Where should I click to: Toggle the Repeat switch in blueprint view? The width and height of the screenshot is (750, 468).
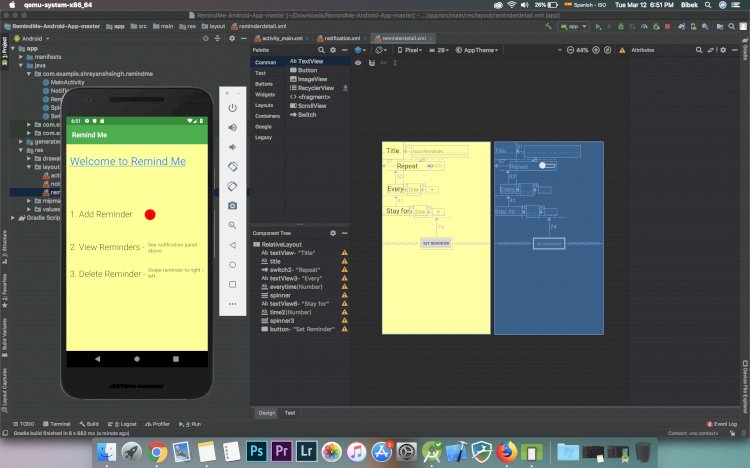tap(547, 166)
